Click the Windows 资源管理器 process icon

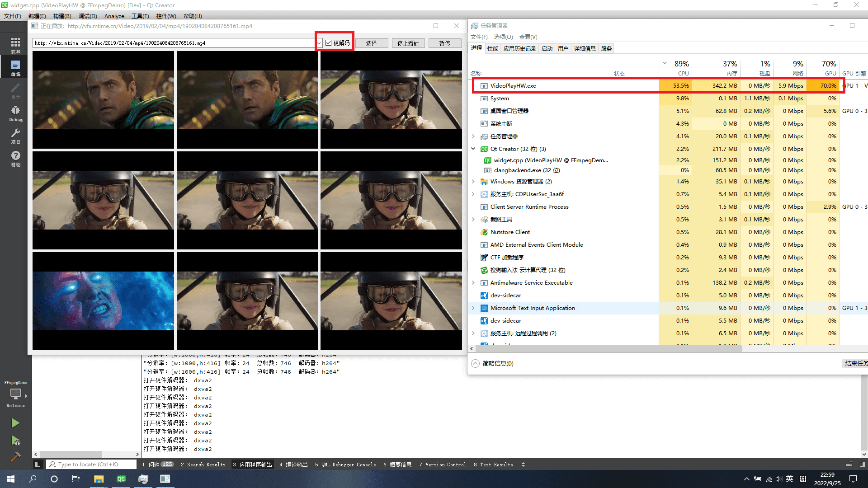484,182
